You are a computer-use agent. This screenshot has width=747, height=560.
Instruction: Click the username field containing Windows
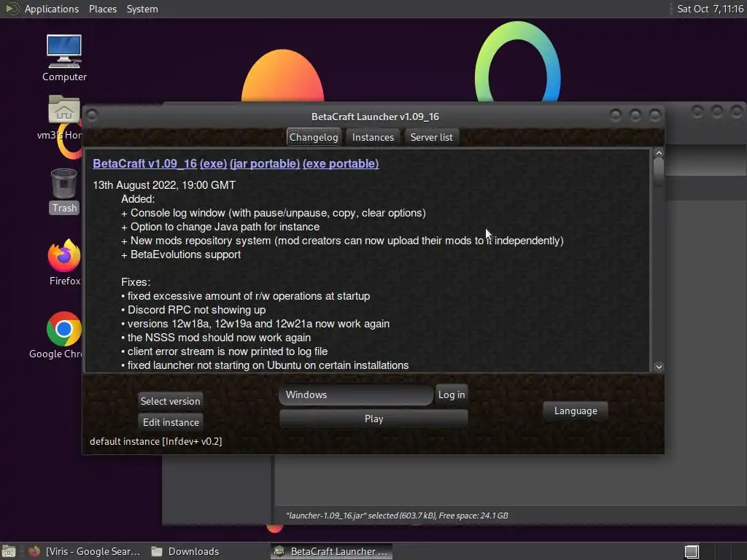[356, 394]
